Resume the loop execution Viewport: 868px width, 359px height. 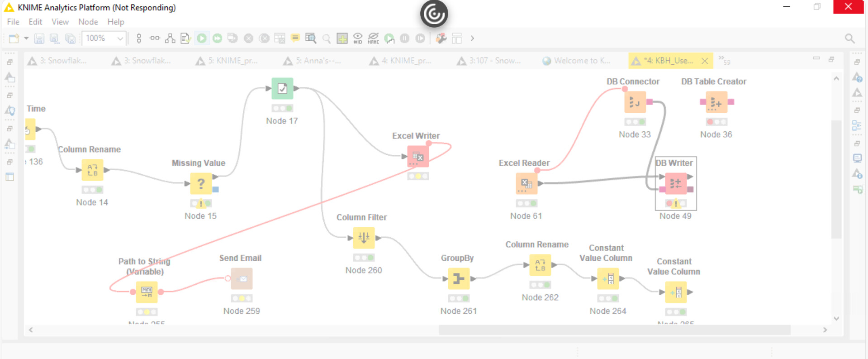[420, 38]
